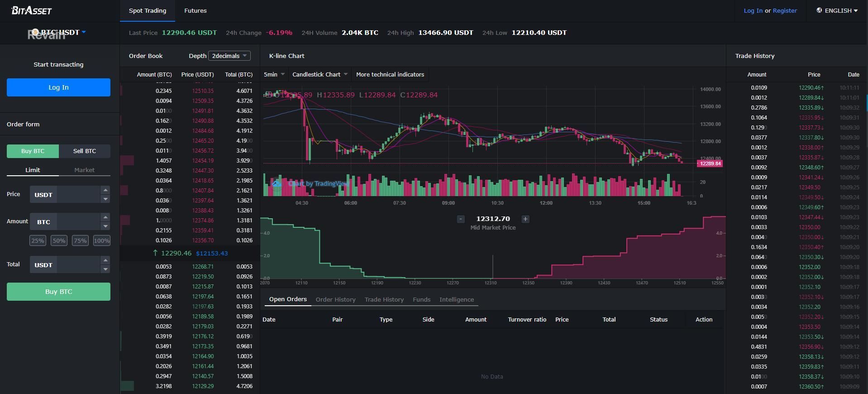Increase the Price field with up arrow
868x394 pixels.
105,190
